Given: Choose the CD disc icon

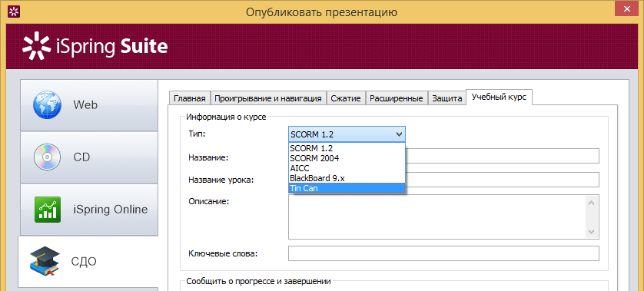Looking at the screenshot, I should (x=47, y=157).
